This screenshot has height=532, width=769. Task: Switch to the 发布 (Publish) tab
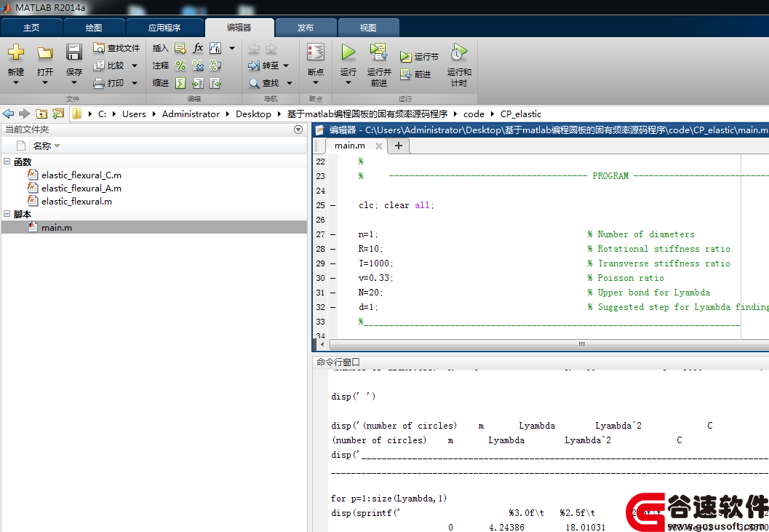tap(306, 28)
